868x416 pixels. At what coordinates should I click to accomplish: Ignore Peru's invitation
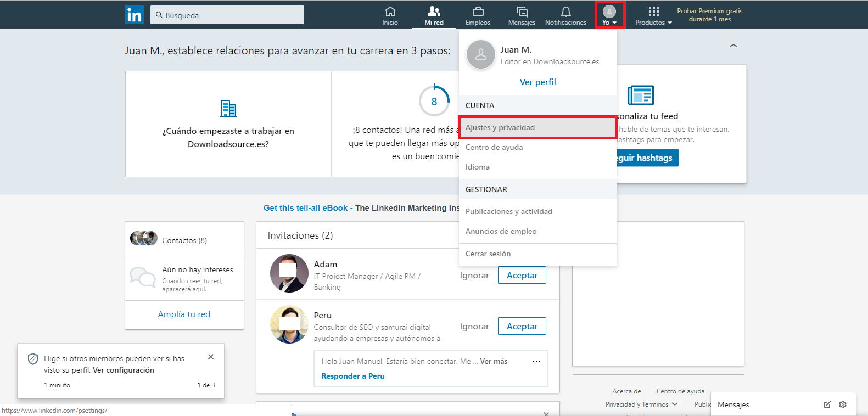tap(474, 327)
